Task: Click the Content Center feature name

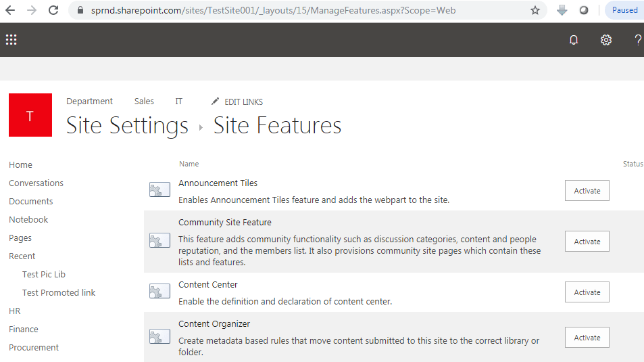Action: pyautogui.click(x=208, y=285)
